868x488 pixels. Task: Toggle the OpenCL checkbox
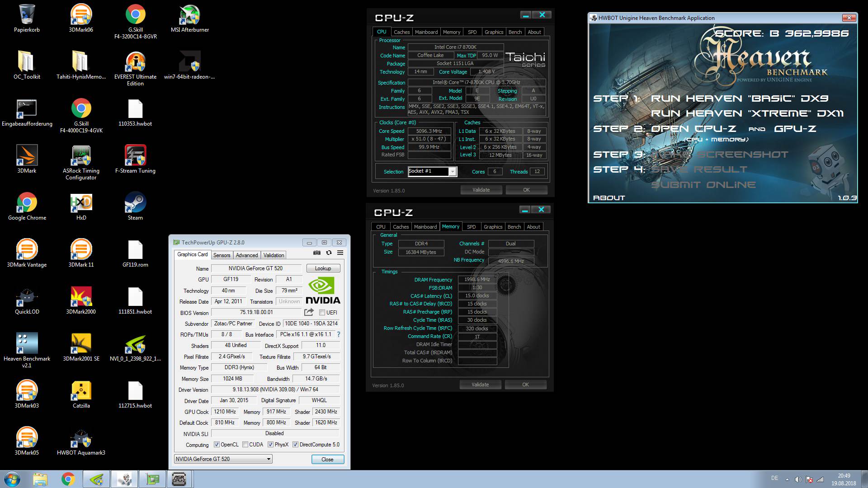point(217,445)
